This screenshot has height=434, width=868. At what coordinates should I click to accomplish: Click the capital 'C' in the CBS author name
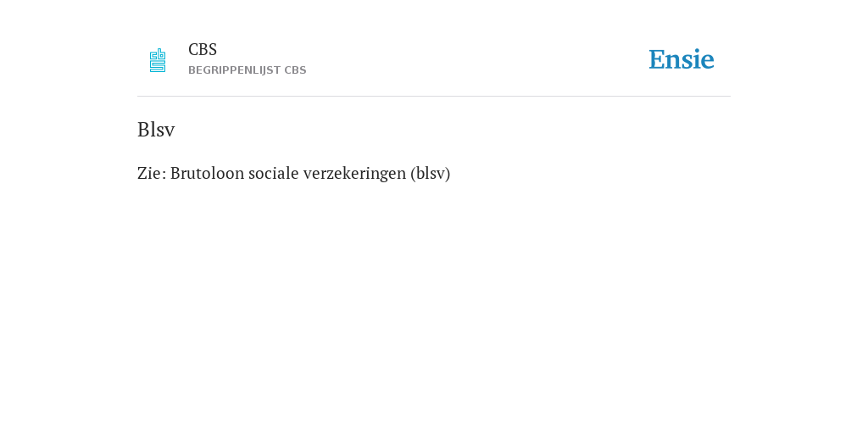click(x=193, y=50)
